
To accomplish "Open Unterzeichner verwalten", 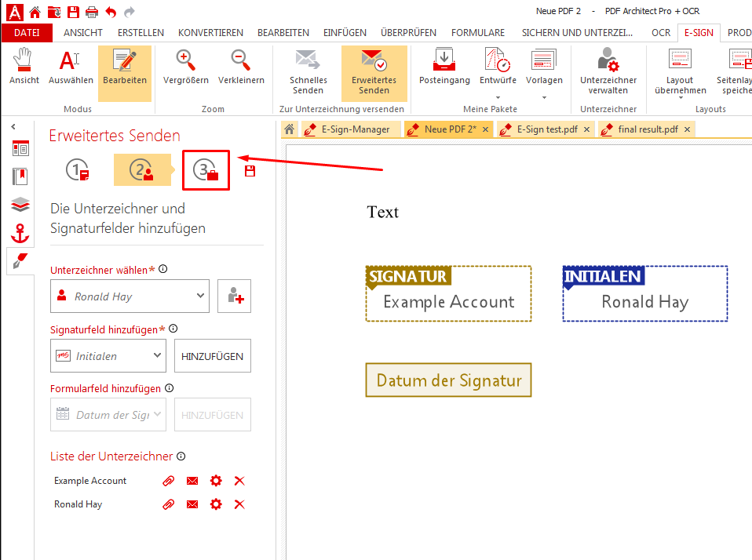I will click(x=608, y=72).
